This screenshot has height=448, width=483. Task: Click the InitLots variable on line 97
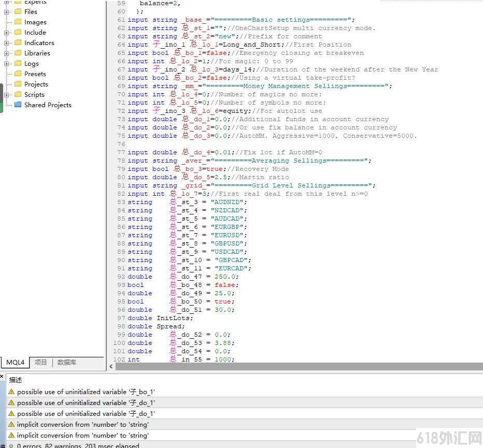pos(173,319)
